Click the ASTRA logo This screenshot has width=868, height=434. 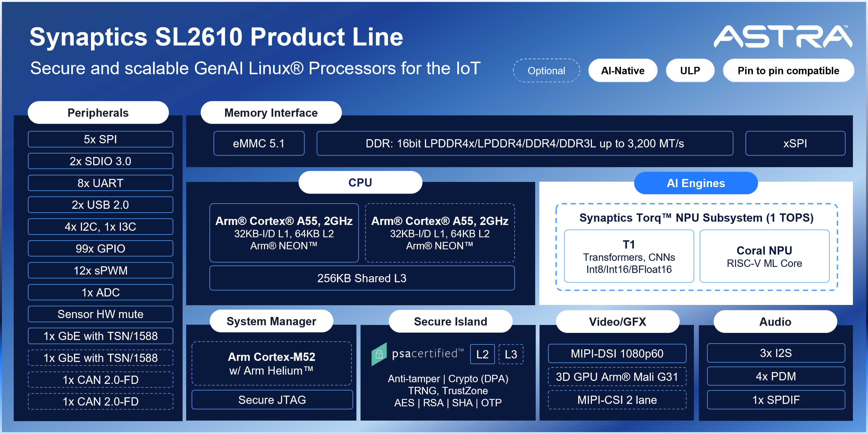(782, 36)
